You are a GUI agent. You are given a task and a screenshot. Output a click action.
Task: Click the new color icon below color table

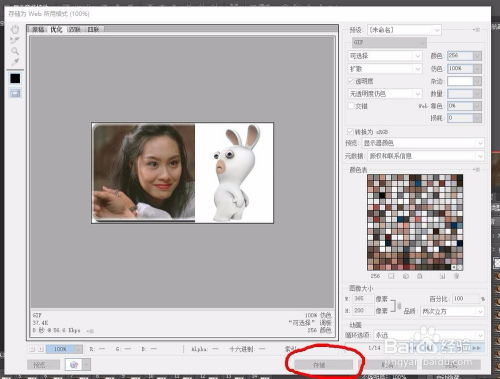[x=443, y=276]
